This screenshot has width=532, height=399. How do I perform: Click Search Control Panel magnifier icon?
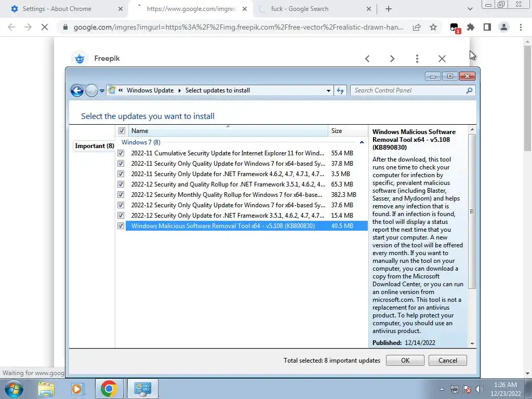point(469,90)
